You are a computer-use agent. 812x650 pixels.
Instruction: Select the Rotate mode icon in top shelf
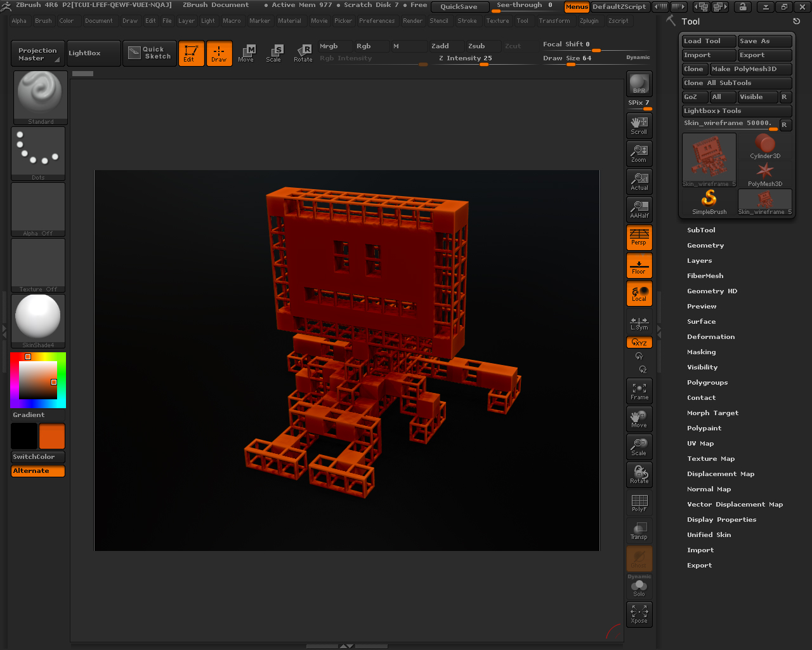[303, 53]
